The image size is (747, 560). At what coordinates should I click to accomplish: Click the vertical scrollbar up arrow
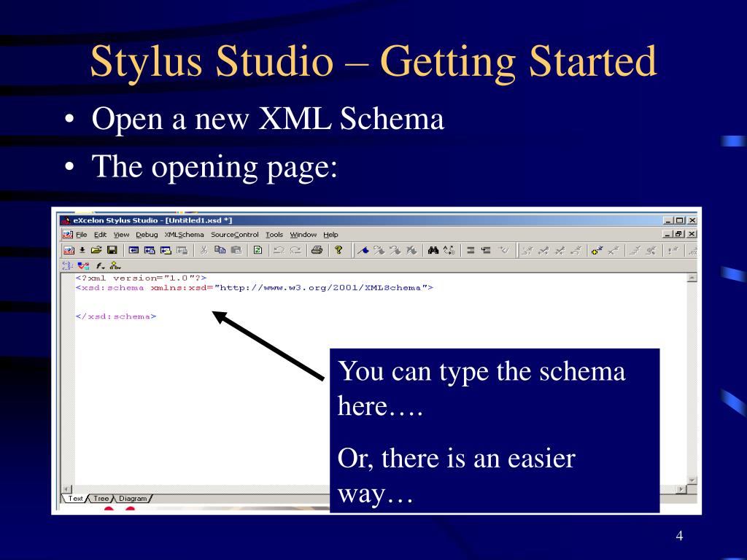click(692, 278)
